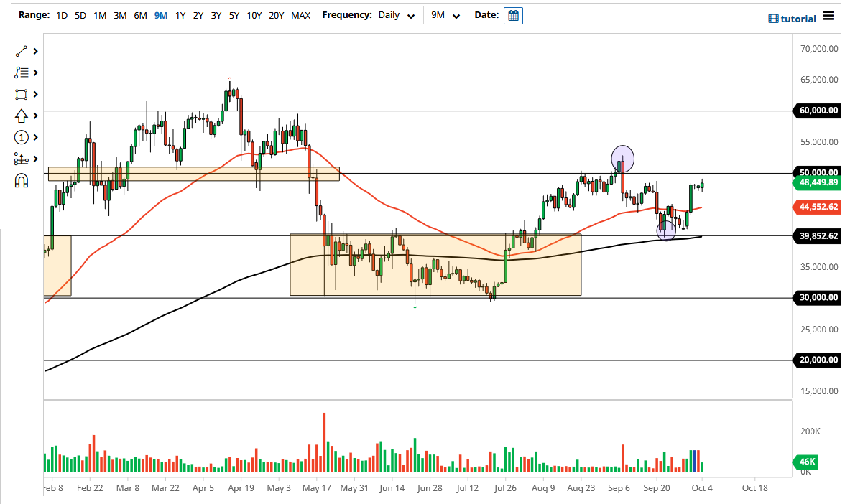Viewport: 845px width, 504px height.
Task: Select the purple circle near September low
Action: [x=666, y=231]
